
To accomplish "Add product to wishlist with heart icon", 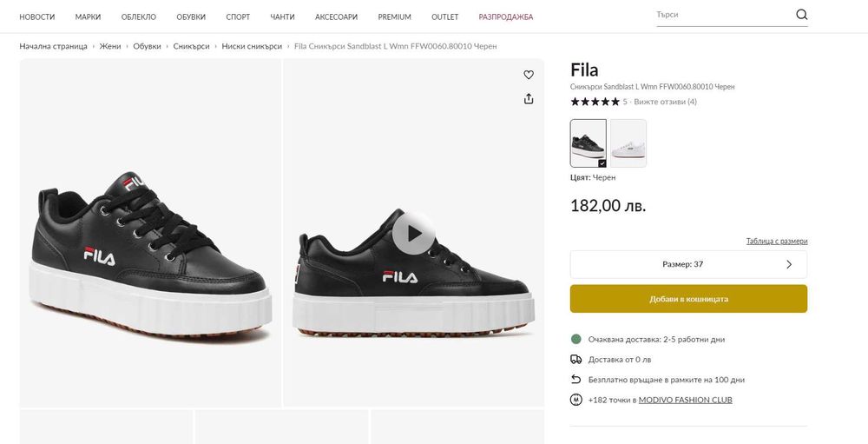I will coord(529,75).
